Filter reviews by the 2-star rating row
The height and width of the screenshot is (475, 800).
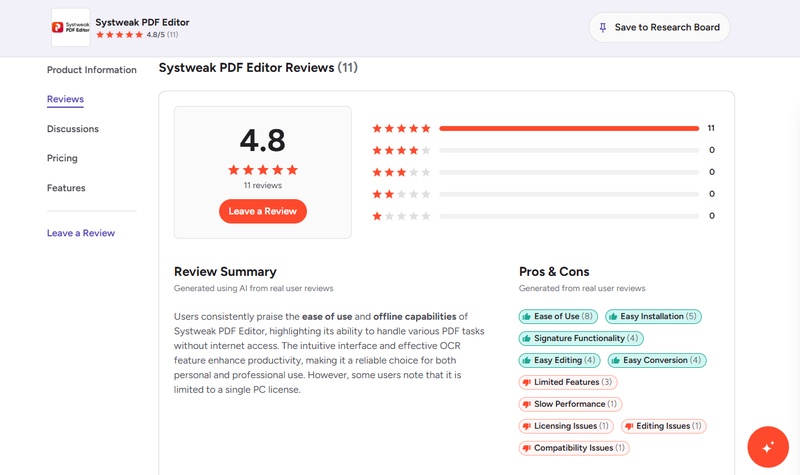click(x=543, y=194)
